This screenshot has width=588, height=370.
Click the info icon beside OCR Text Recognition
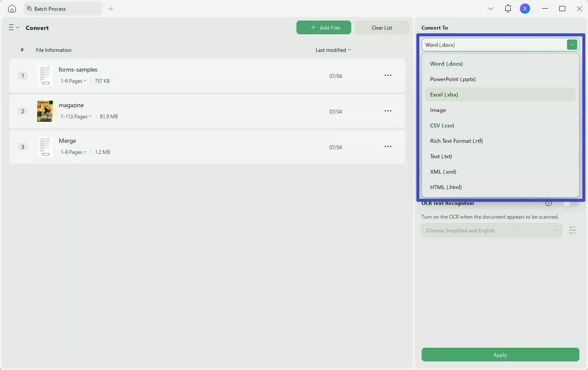pos(549,202)
